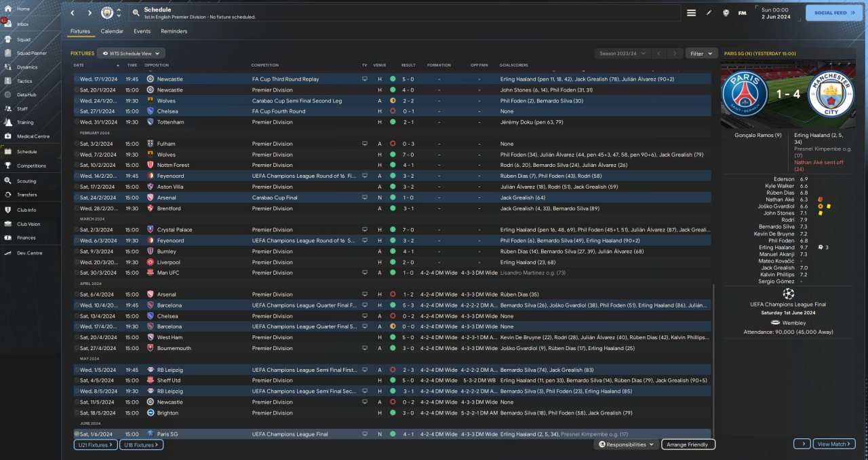Sort fixtures by the Date column header

79,65
